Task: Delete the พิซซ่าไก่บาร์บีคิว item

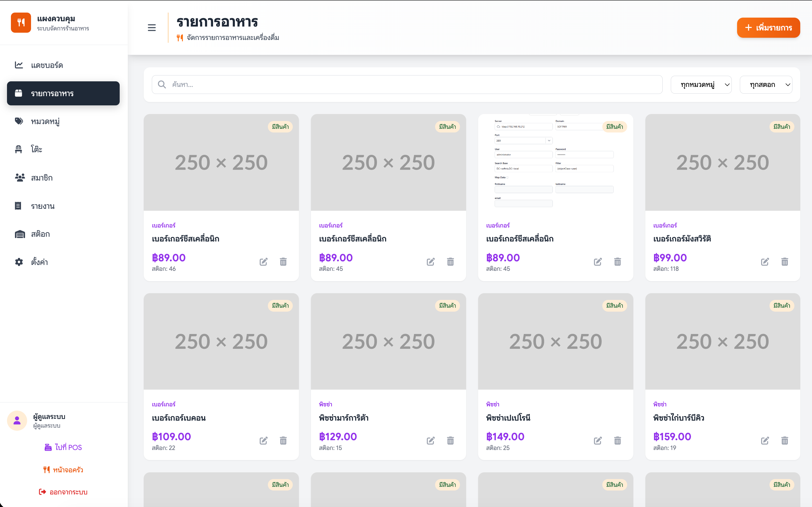Action: [785, 440]
